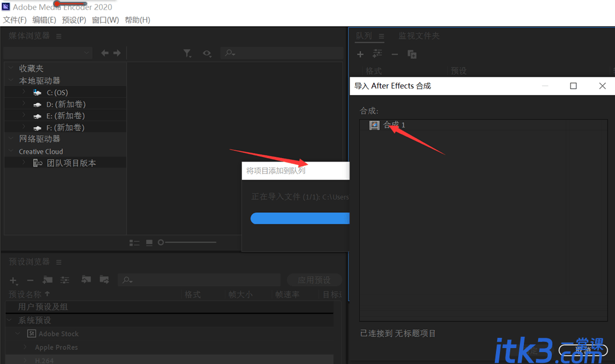Select the D: (新加卷) drive icon
Viewport: 615px width, 364px height.
37,105
